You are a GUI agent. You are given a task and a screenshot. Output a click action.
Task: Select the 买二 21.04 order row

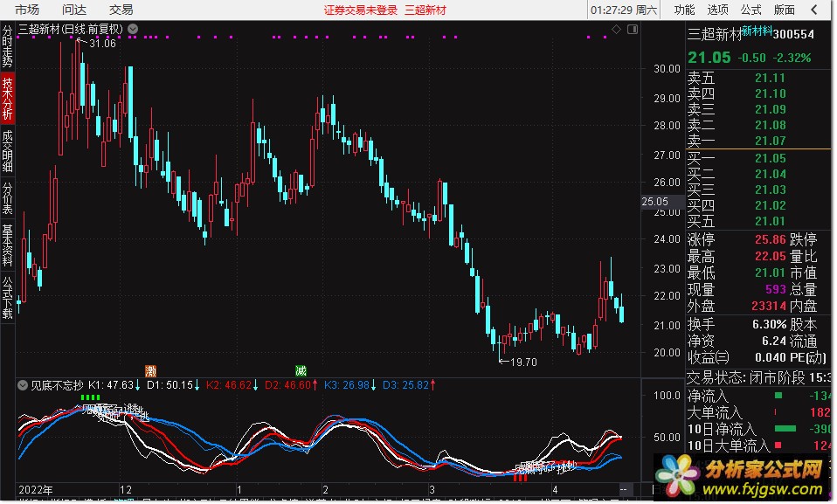tap(758, 174)
